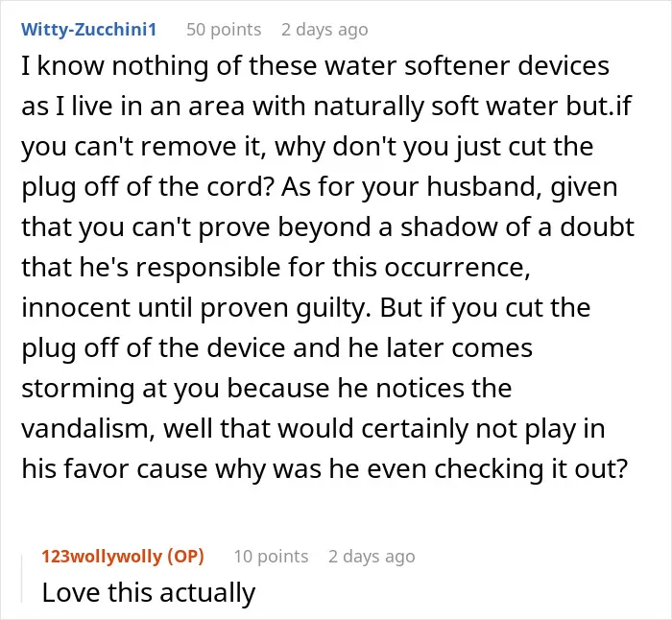Click the closing text "checking it out?"
Screen dimensions: 672x620
531,468
